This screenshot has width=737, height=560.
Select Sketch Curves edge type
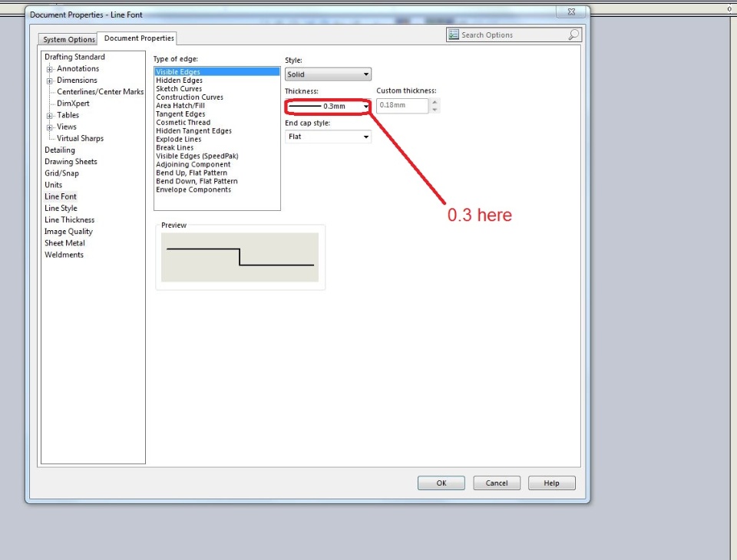[179, 89]
